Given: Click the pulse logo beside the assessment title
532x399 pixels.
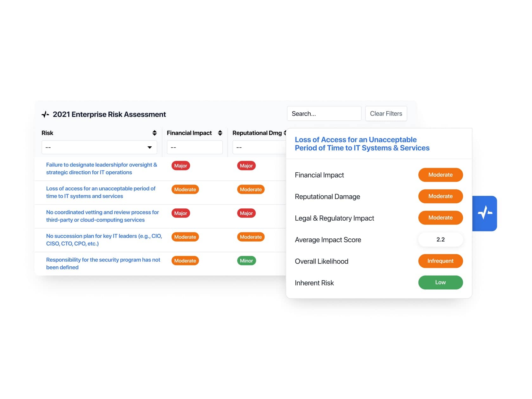Looking at the screenshot, I should coord(45,114).
